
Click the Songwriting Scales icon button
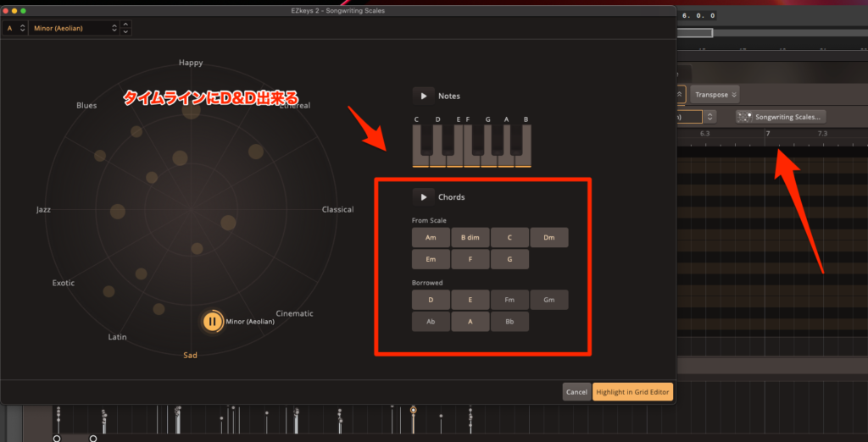pos(747,117)
